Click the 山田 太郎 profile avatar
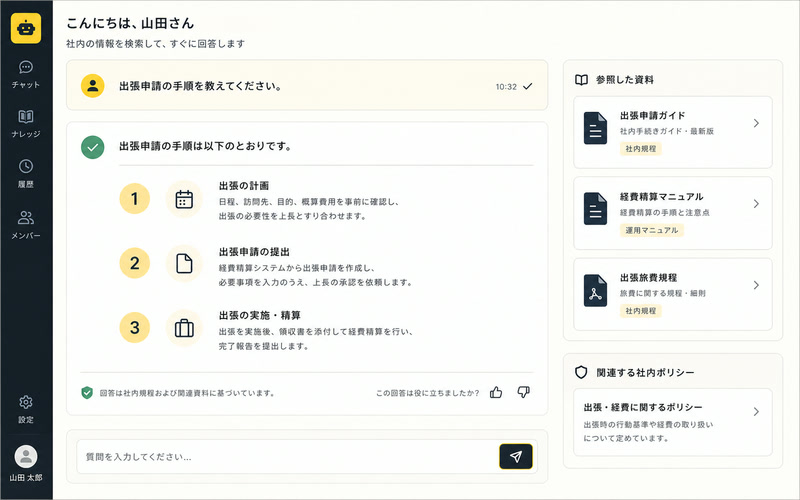800x500 pixels. coord(26,457)
